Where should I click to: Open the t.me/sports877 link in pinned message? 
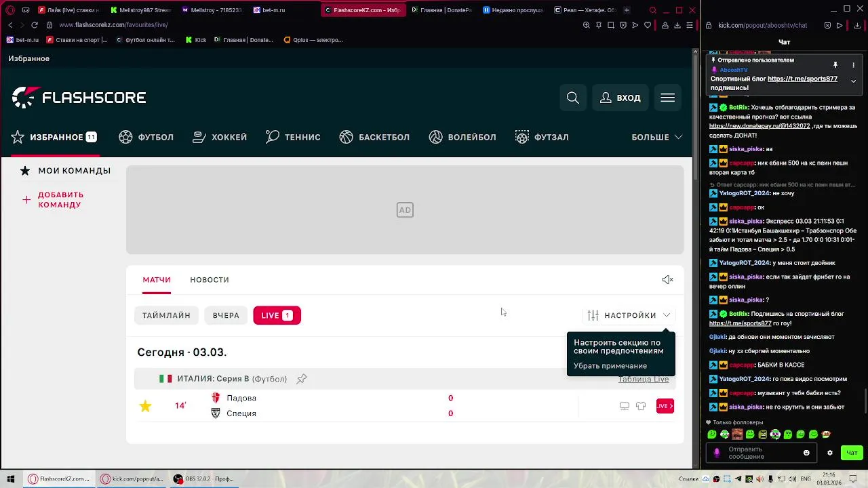(802, 79)
